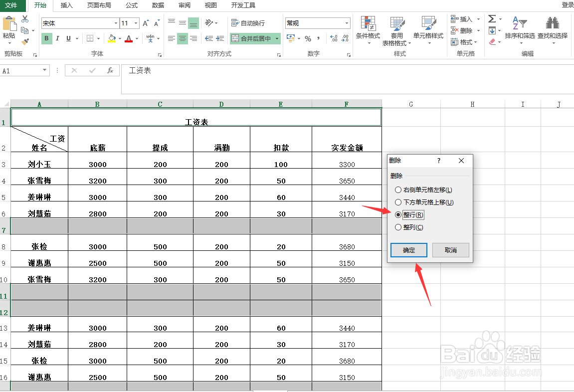574x392 pixels.
Task: Decrease font size with smaller A icon
Action: click(157, 23)
